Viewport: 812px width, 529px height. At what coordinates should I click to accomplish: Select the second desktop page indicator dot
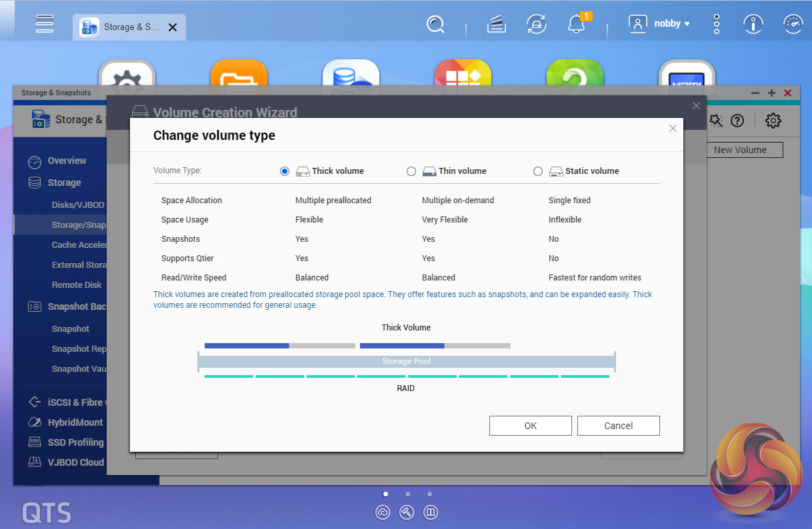pos(407,494)
